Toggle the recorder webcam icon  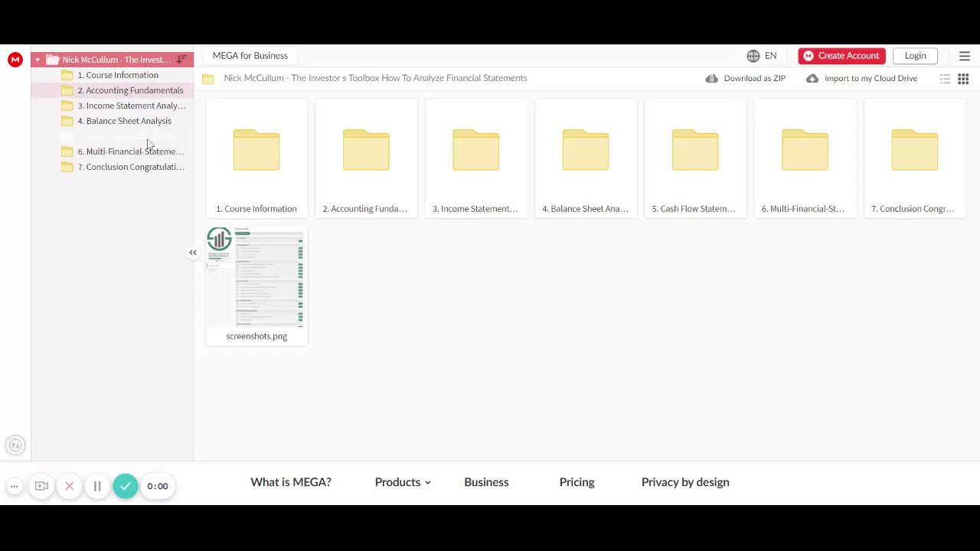click(41, 486)
